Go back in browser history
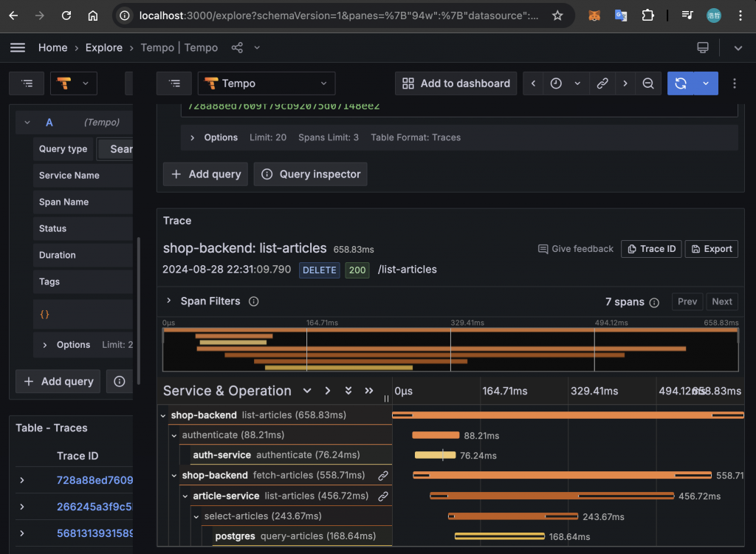756x554 pixels. [13, 16]
